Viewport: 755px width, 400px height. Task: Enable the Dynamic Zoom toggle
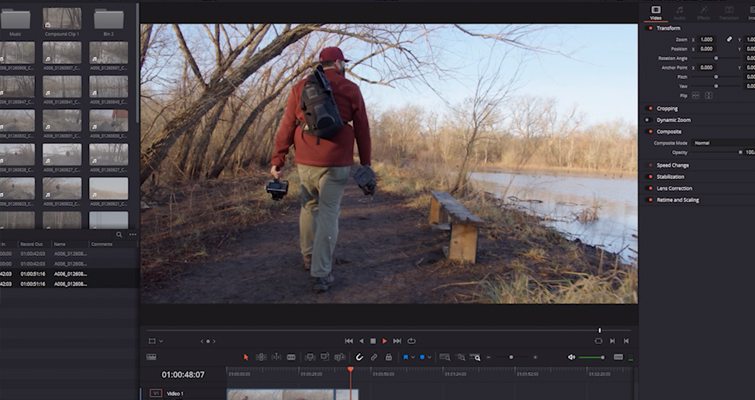(x=649, y=120)
